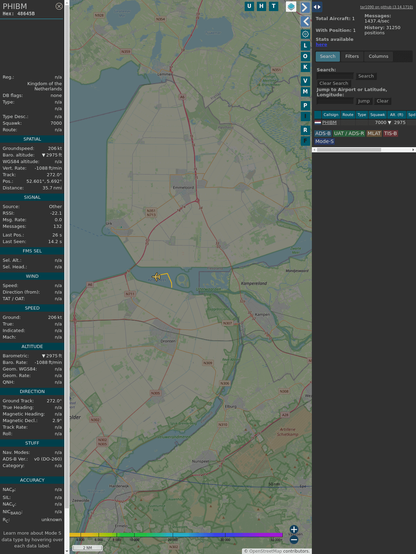Screen dimensions: 416x554
Task: Open the tar1090 on github link
Action: (386, 7)
